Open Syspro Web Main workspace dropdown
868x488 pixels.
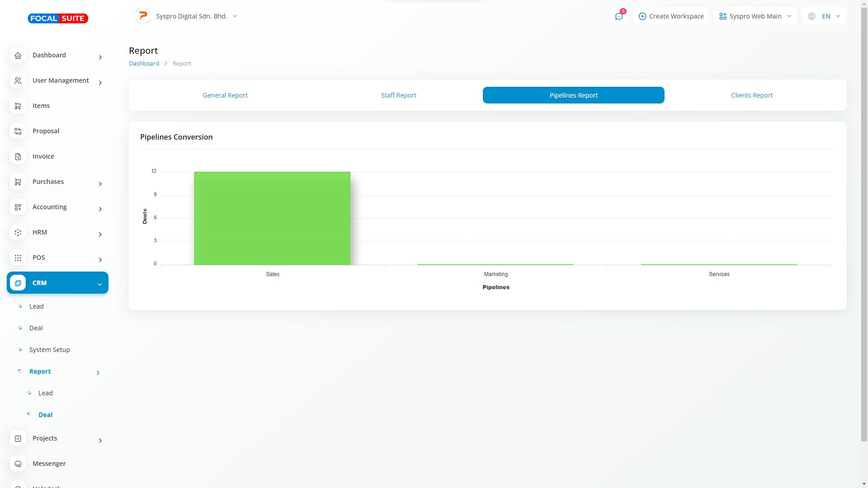pos(755,16)
